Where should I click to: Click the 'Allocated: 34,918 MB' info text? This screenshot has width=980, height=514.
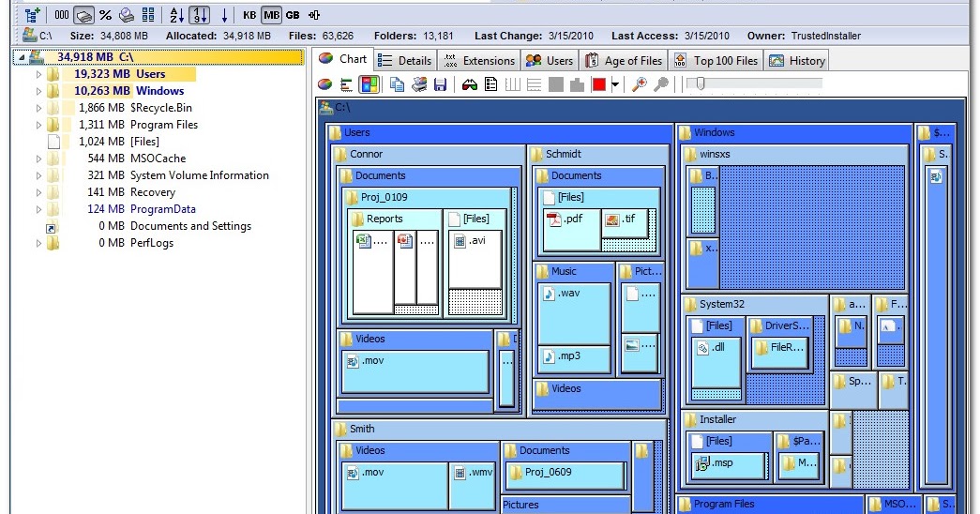click(219, 37)
